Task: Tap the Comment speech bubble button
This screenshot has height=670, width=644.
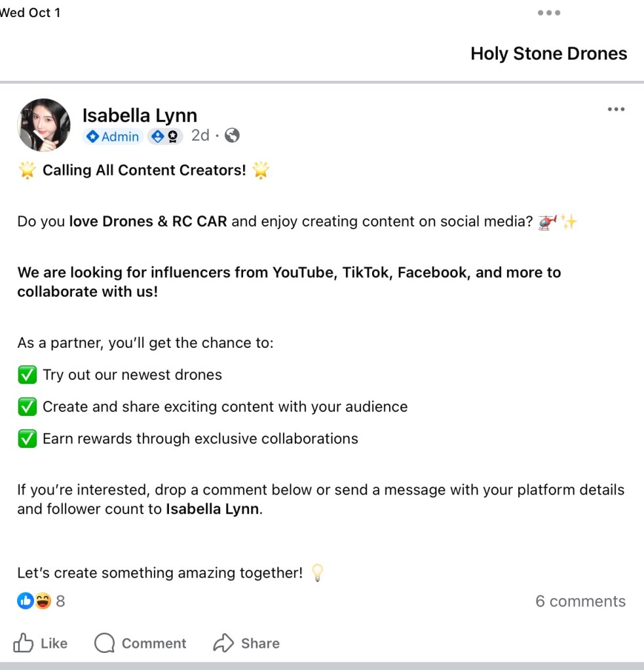Action: (140, 643)
